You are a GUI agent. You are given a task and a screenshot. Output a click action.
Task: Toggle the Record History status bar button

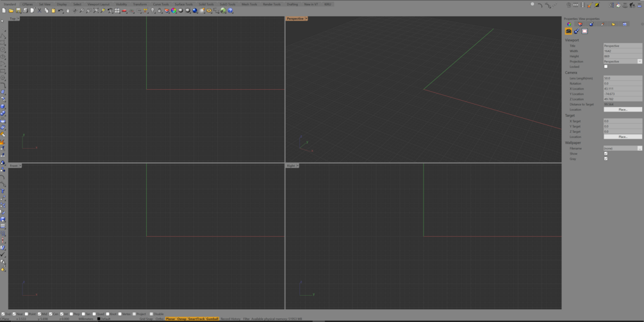[231, 319]
